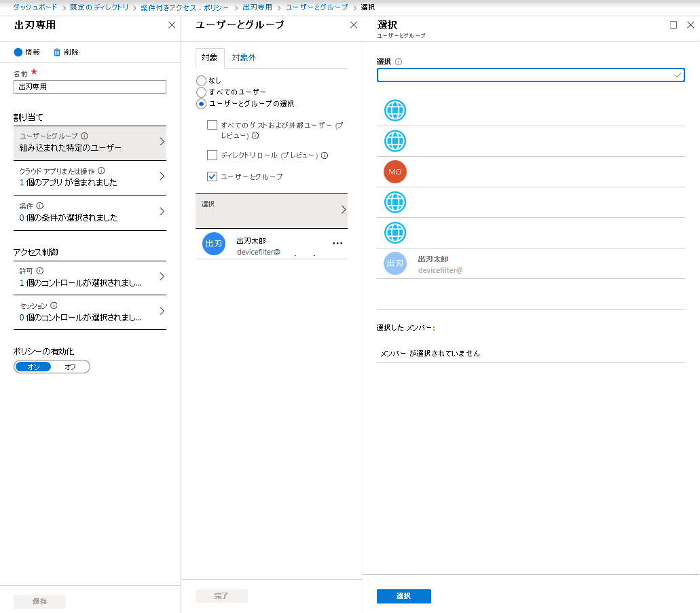The image size is (700, 613).
Task: Uncheck the ユーザーとグループ checkbox
Action: pyautogui.click(x=212, y=177)
